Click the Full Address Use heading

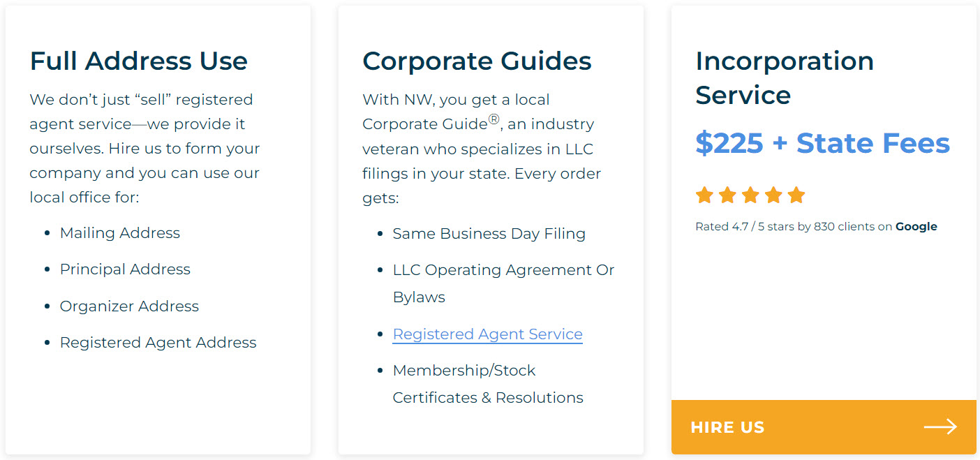(138, 61)
